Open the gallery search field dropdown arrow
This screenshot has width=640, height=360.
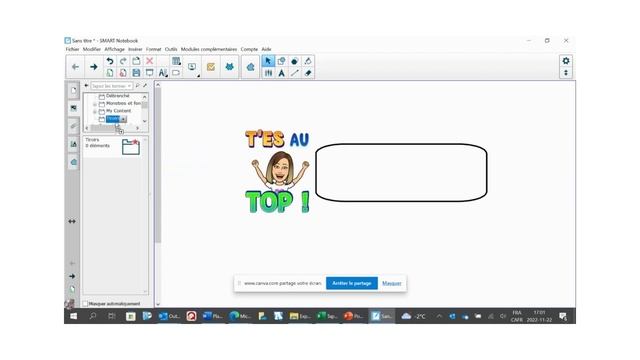129,86
